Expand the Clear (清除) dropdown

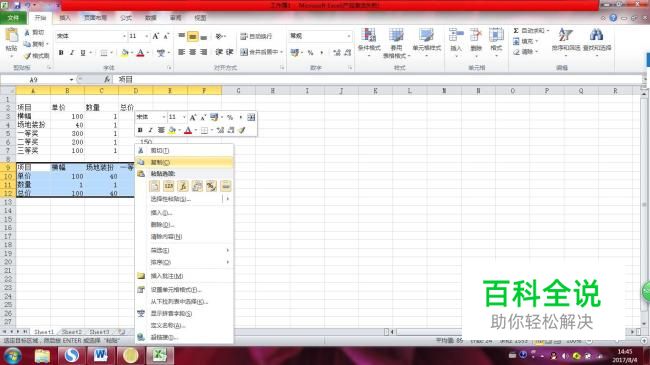point(536,52)
